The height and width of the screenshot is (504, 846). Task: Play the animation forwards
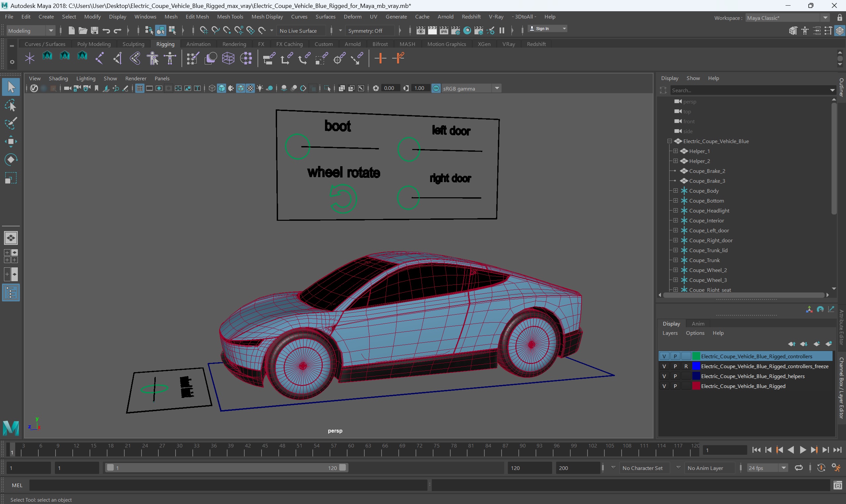[x=803, y=450]
